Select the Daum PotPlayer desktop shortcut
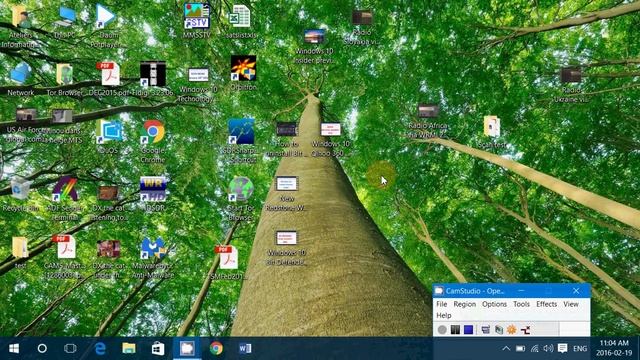Viewport: 640px width, 360px height. tap(105, 25)
